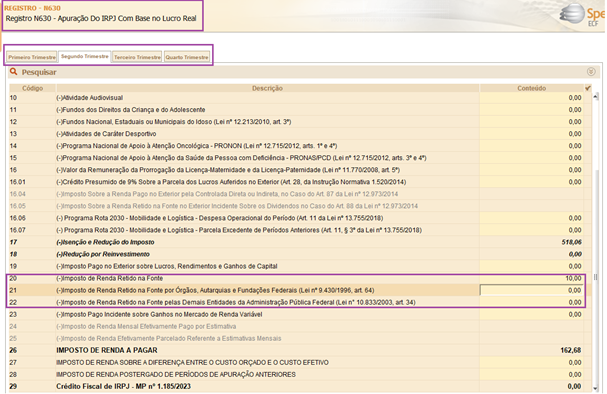Select PRONAS/PCD program description row

pos(241,158)
